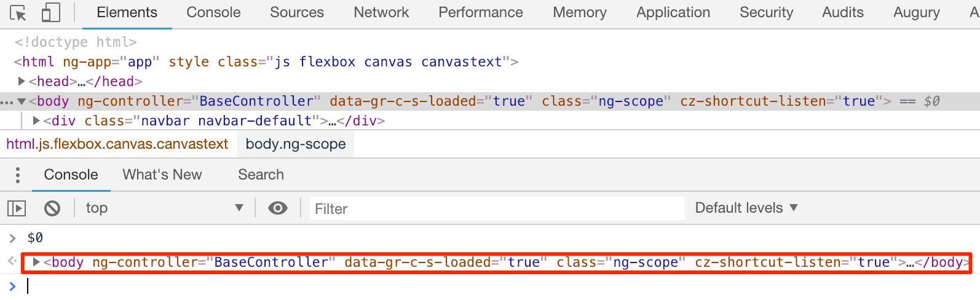Open the Search drawer tab
This screenshot has width=980, height=300.
tap(261, 175)
